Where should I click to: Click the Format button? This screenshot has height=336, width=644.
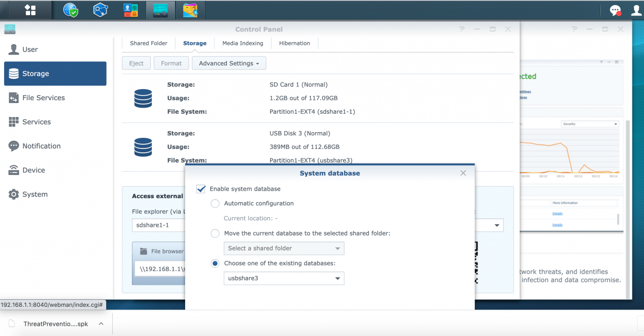click(x=171, y=63)
